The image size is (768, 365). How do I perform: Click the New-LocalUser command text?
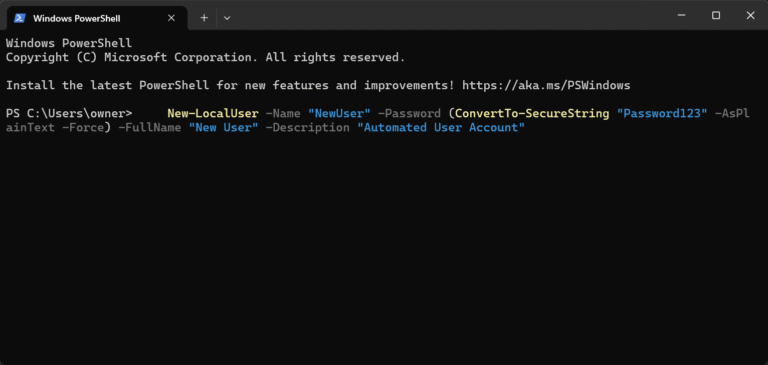[213, 114]
